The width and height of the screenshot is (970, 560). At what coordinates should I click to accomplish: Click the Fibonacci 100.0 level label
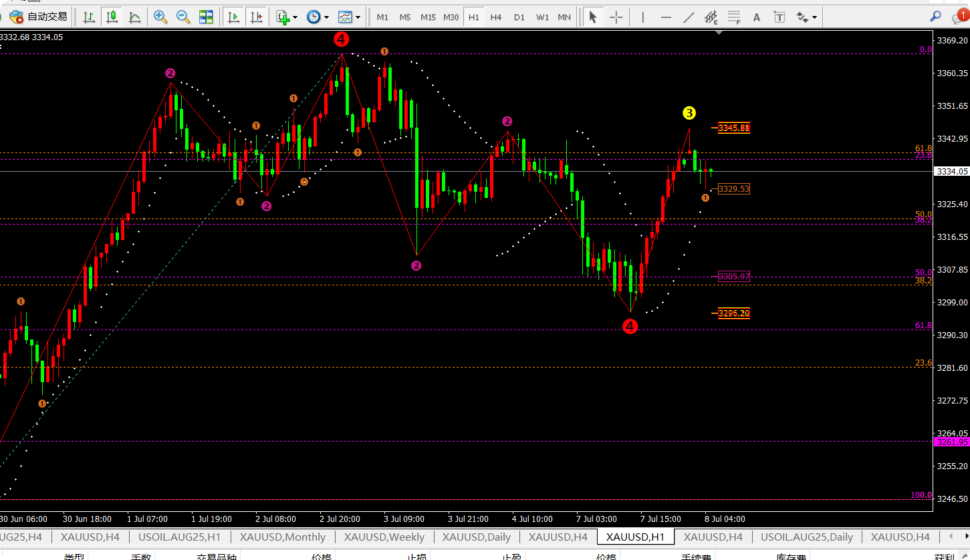(921, 495)
